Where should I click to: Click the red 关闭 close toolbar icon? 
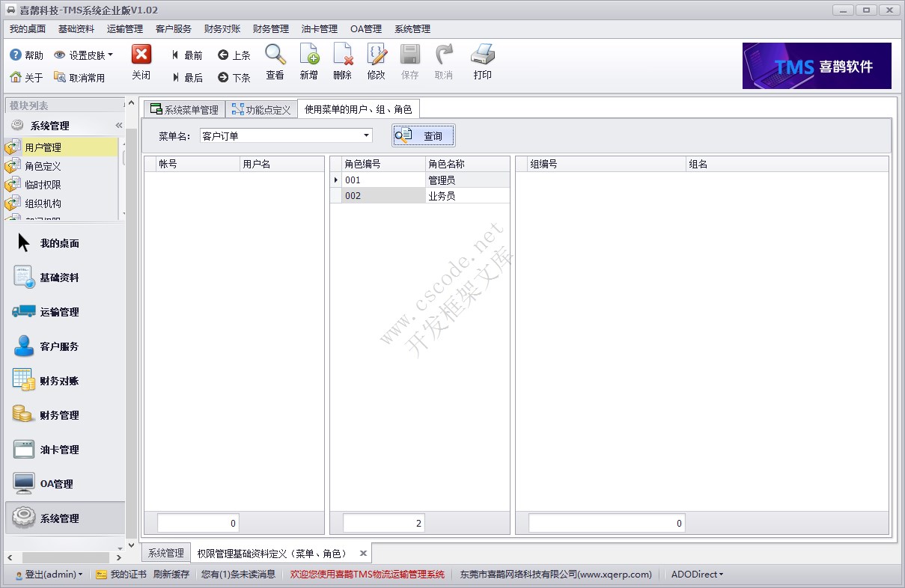pyautogui.click(x=141, y=55)
